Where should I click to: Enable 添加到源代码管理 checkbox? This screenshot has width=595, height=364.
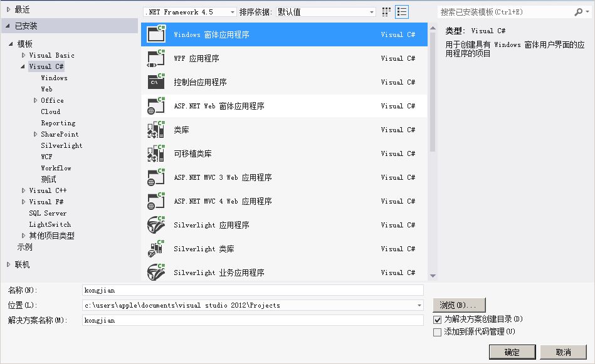(x=437, y=332)
